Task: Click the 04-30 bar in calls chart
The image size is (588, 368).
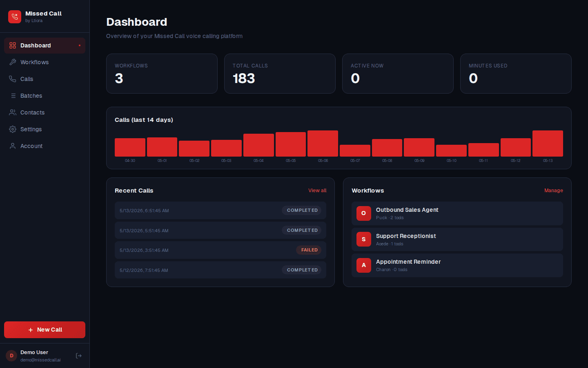Action: [x=130, y=147]
